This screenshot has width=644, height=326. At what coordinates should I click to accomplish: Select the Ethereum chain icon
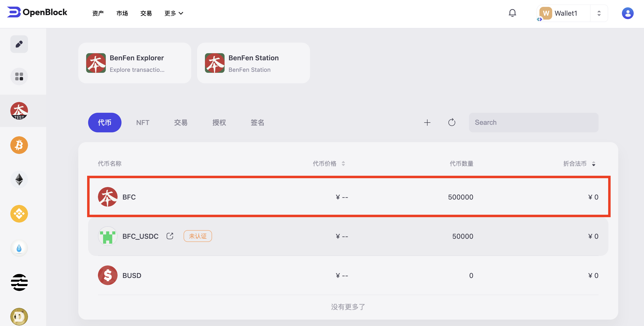(x=19, y=179)
